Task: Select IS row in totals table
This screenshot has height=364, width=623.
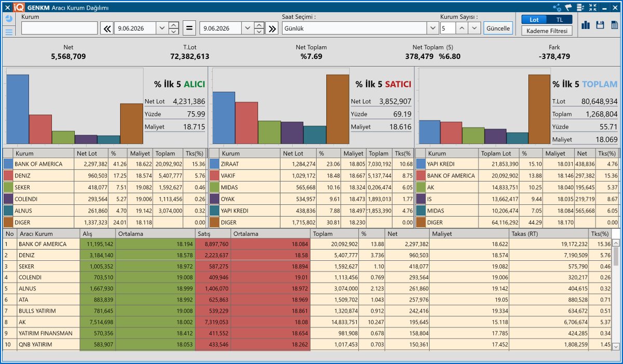Action: coord(518,199)
